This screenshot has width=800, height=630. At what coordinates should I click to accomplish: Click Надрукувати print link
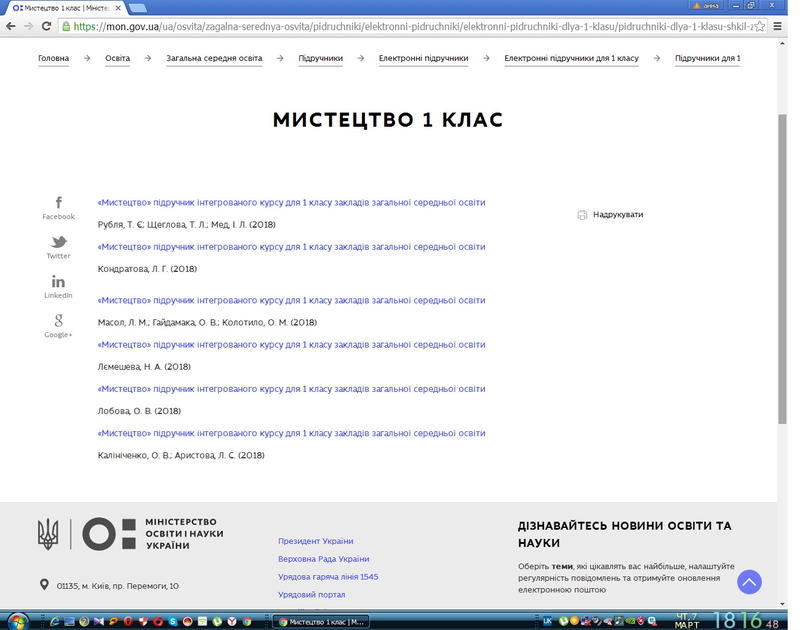click(618, 215)
